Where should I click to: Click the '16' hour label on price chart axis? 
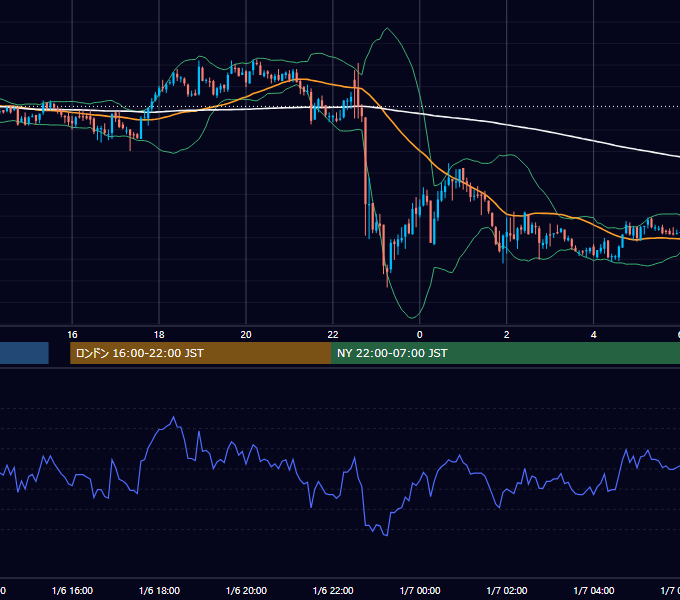tap(72, 335)
